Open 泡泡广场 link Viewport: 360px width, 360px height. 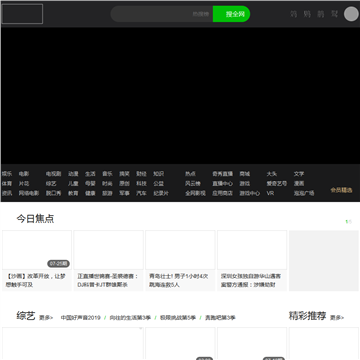(x=304, y=193)
